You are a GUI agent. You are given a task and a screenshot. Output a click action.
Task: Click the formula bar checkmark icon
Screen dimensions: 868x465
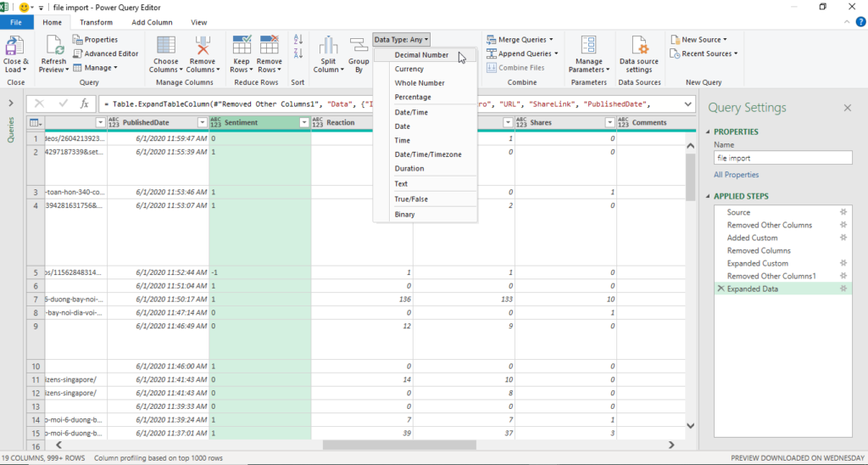[63, 104]
